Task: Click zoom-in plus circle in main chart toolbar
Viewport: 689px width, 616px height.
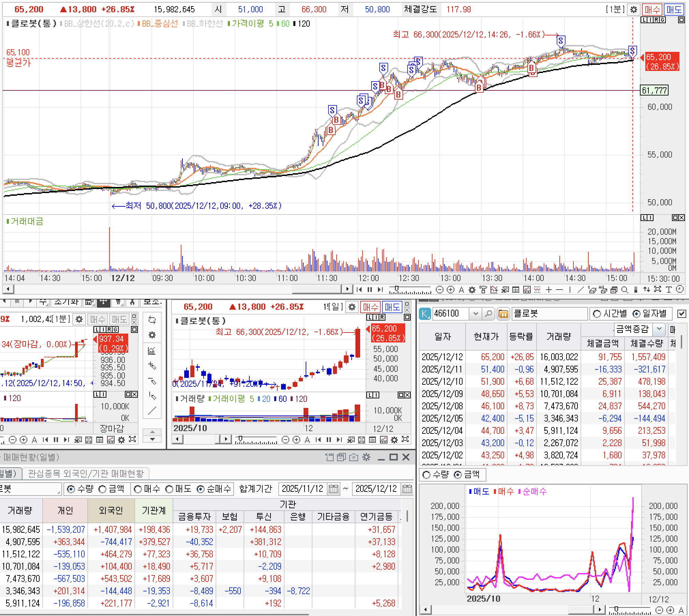Action: coord(450,290)
